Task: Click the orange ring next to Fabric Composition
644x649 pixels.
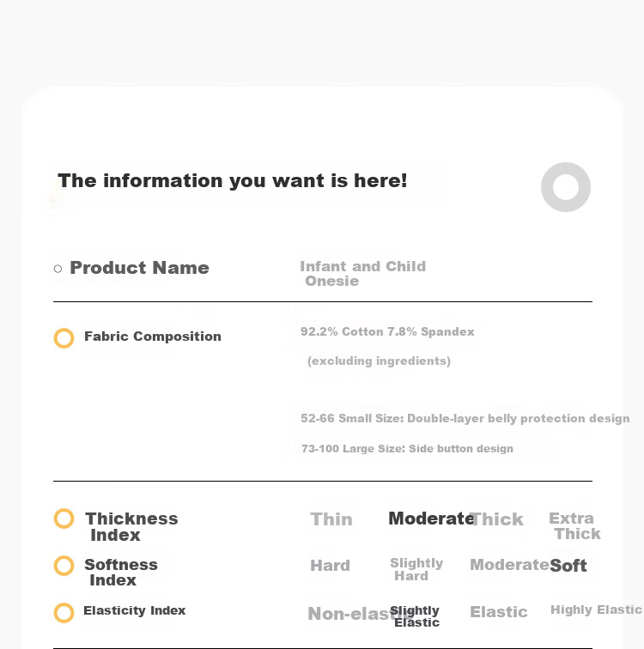Action: 64,338
